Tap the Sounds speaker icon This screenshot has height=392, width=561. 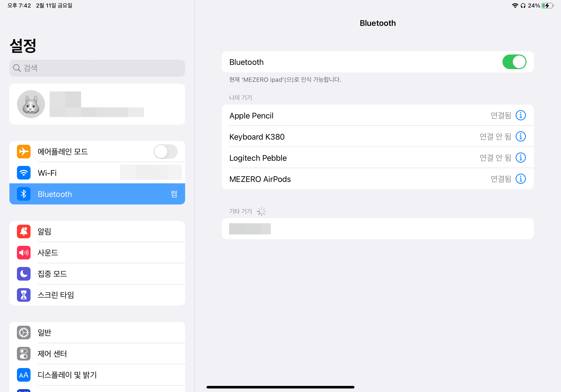point(24,252)
